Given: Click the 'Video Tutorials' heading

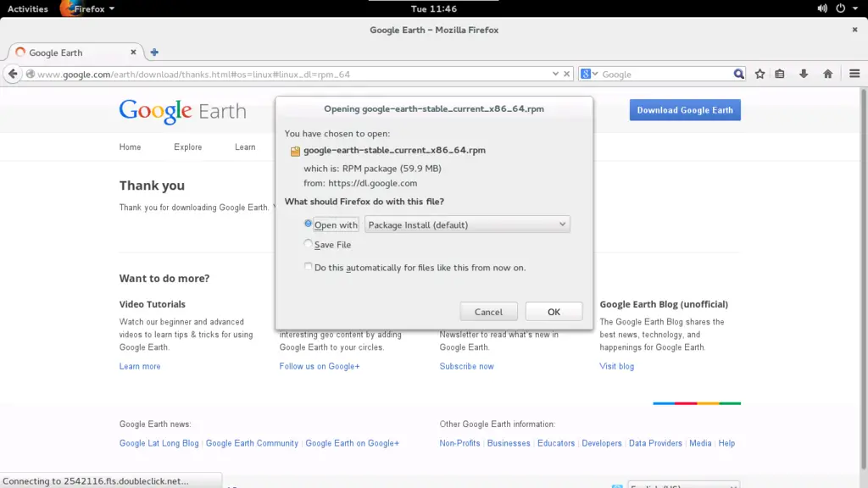Looking at the screenshot, I should point(153,304).
